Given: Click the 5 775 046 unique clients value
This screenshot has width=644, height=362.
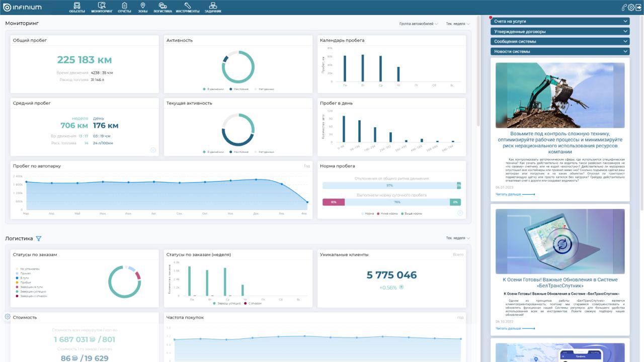Looking at the screenshot, I should (391, 275).
